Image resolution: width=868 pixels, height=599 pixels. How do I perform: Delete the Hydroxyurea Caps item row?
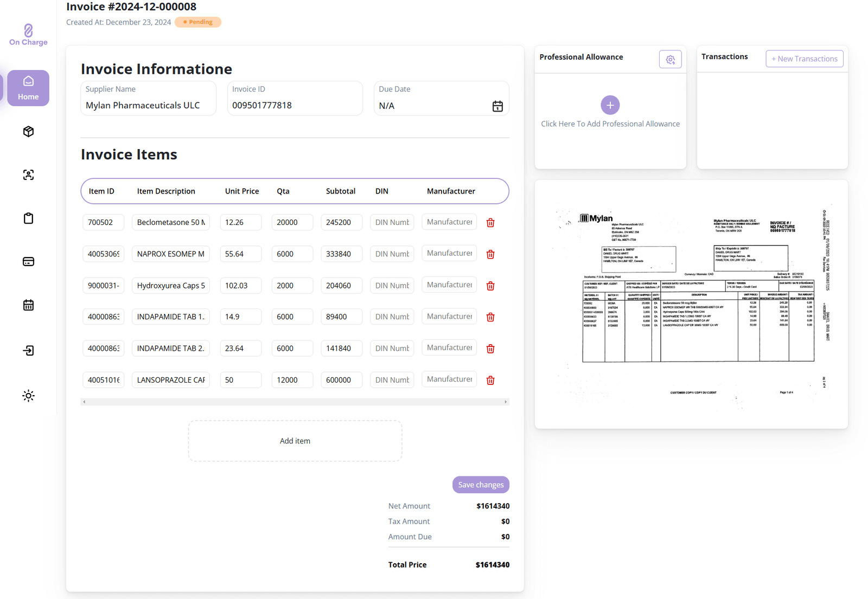click(490, 286)
